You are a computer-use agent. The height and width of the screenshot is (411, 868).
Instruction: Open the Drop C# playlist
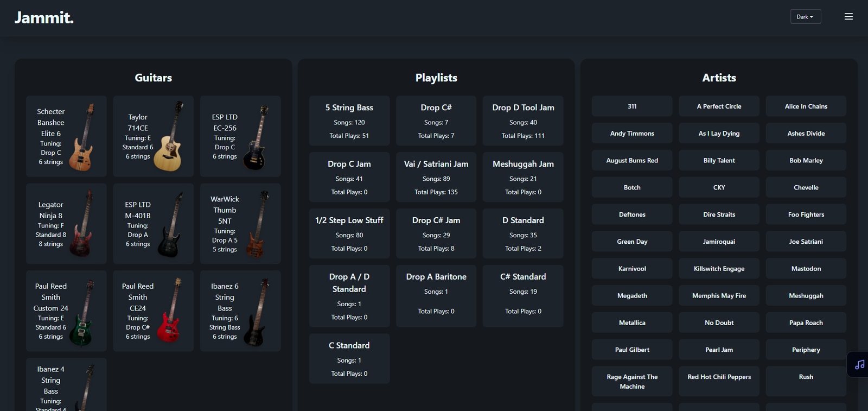click(436, 121)
